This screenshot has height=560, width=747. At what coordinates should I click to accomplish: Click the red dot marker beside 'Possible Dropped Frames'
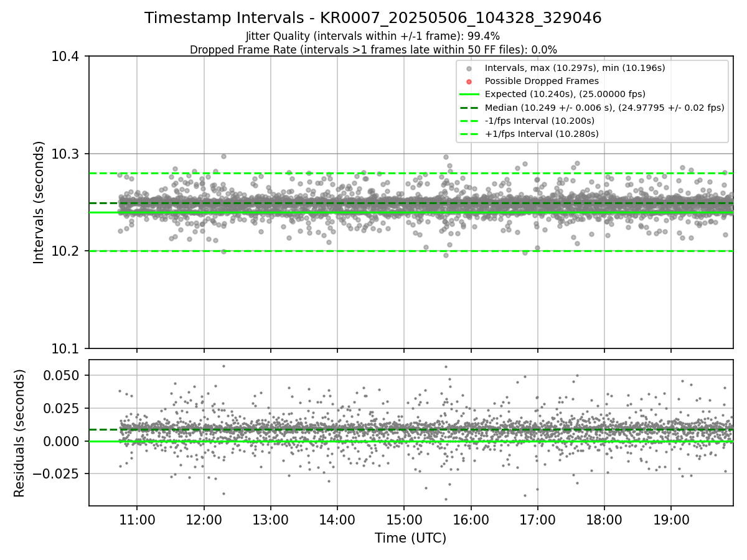(469, 82)
